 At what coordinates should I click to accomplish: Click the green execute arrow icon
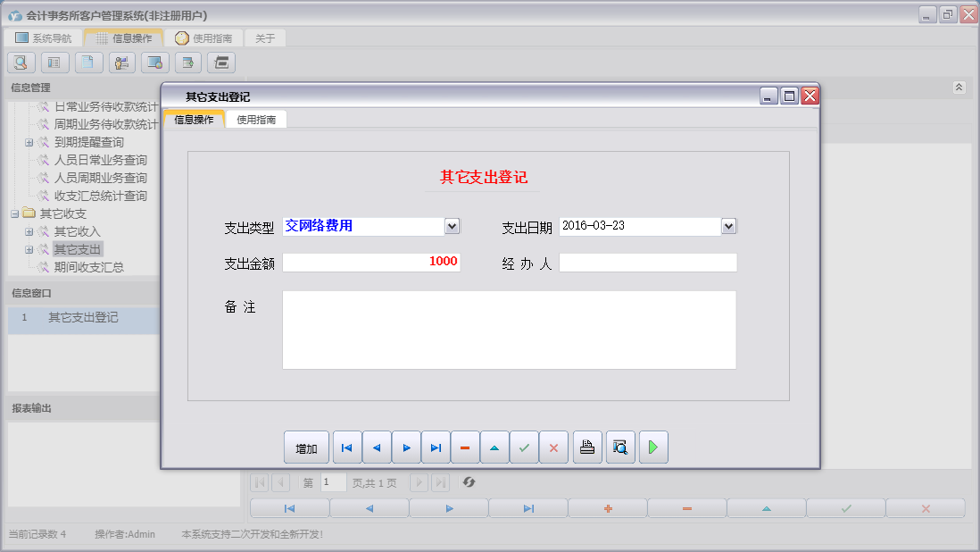pyautogui.click(x=652, y=447)
